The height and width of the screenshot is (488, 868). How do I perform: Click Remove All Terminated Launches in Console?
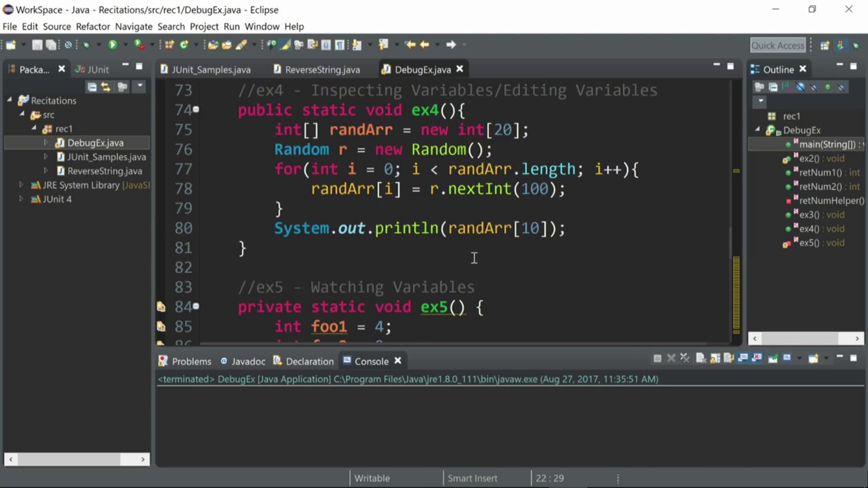pyautogui.click(x=685, y=358)
